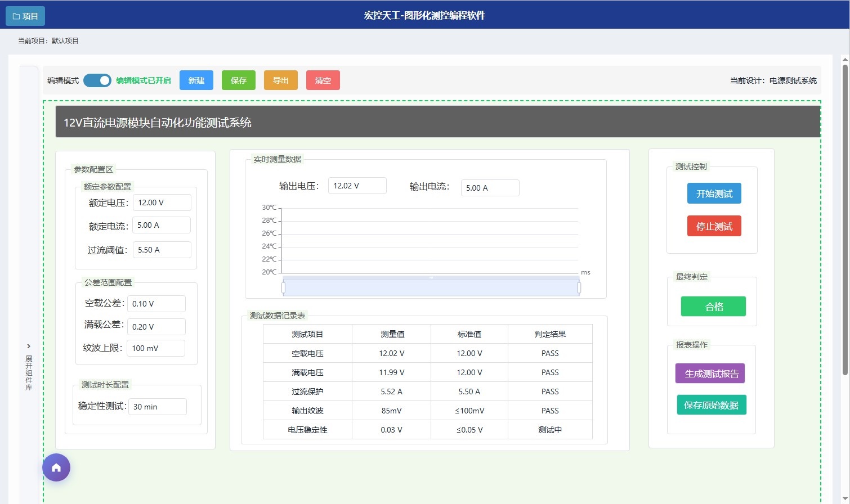The image size is (850, 504).
Task: Click the 纹波上限 field showing 100 mV
Action: pos(156,348)
